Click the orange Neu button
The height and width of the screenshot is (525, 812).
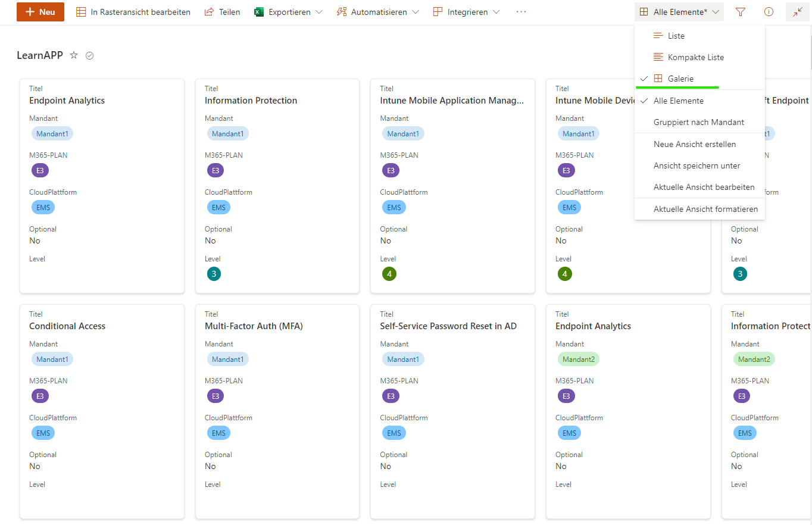click(40, 12)
